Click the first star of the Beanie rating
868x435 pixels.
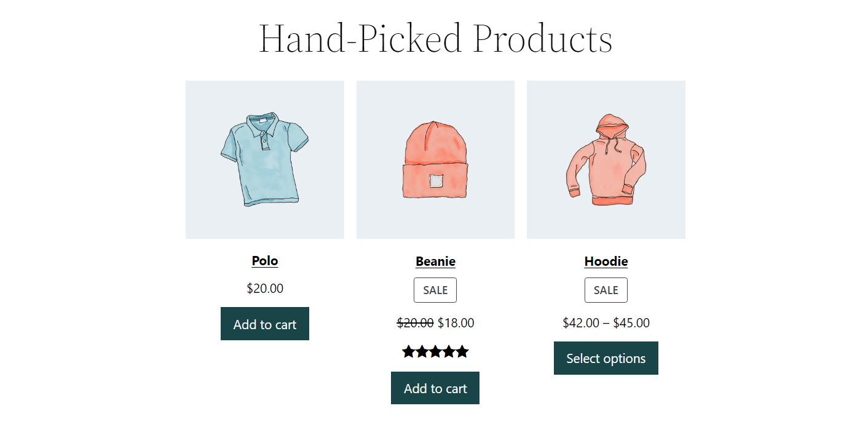(407, 351)
